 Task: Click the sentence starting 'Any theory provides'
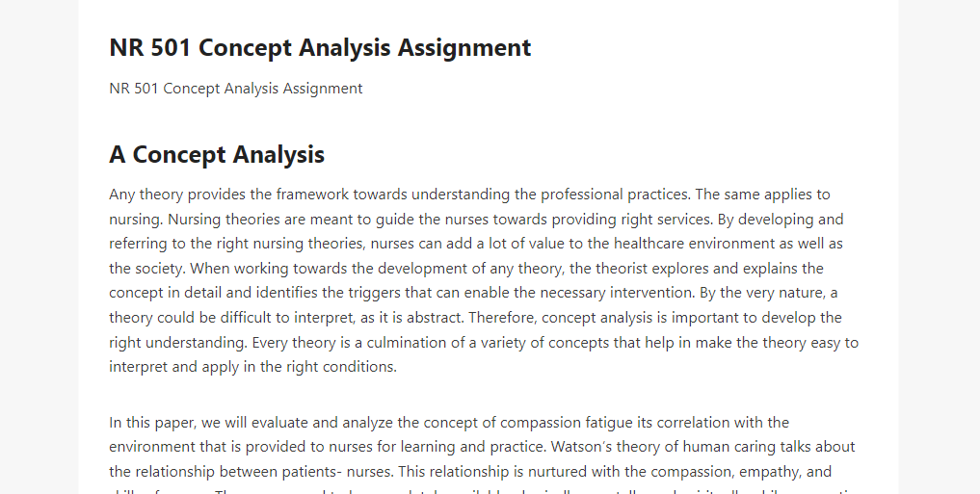[x=400, y=195]
